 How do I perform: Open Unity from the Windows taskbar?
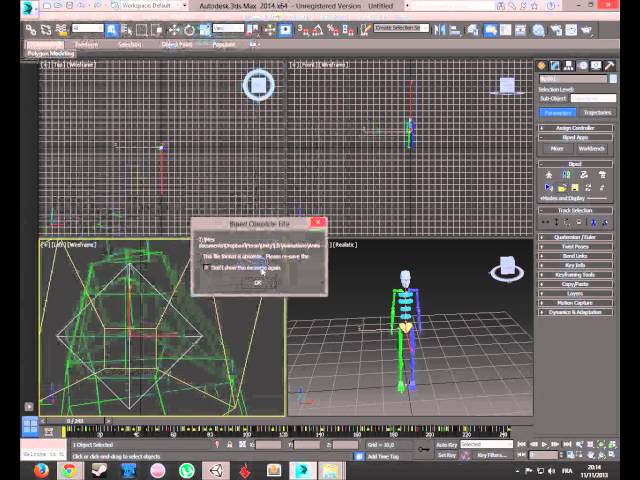216,471
